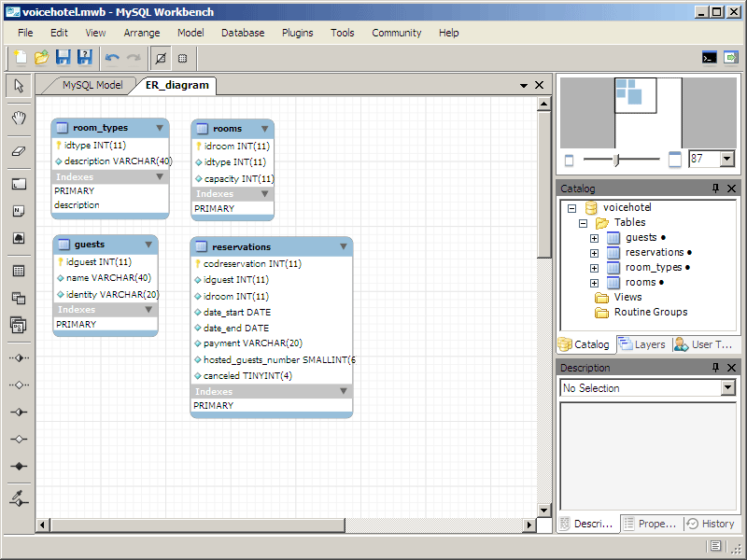Select the 1:n identifying relationship tool
Image resolution: width=747 pixels, height=560 pixels.
pyautogui.click(x=19, y=439)
